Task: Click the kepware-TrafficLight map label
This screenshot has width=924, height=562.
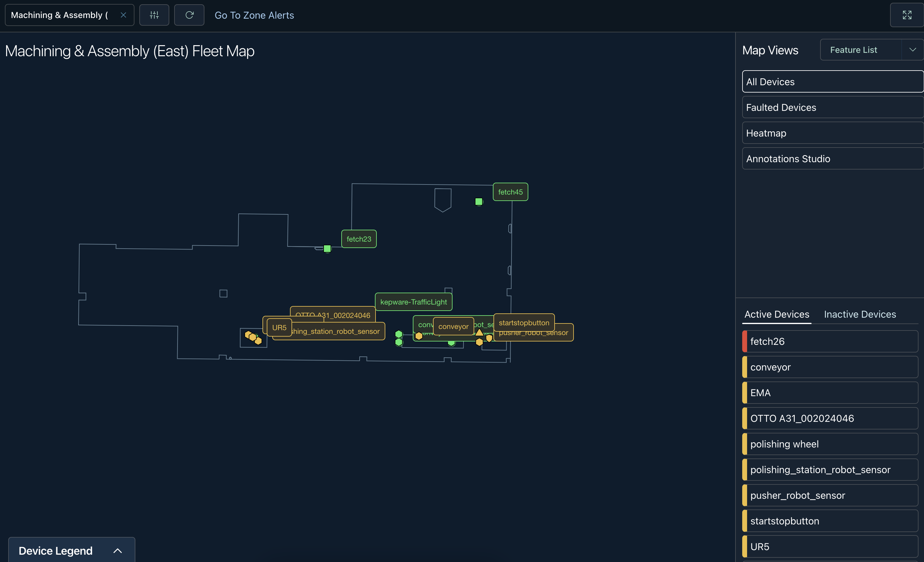Action: tap(413, 302)
